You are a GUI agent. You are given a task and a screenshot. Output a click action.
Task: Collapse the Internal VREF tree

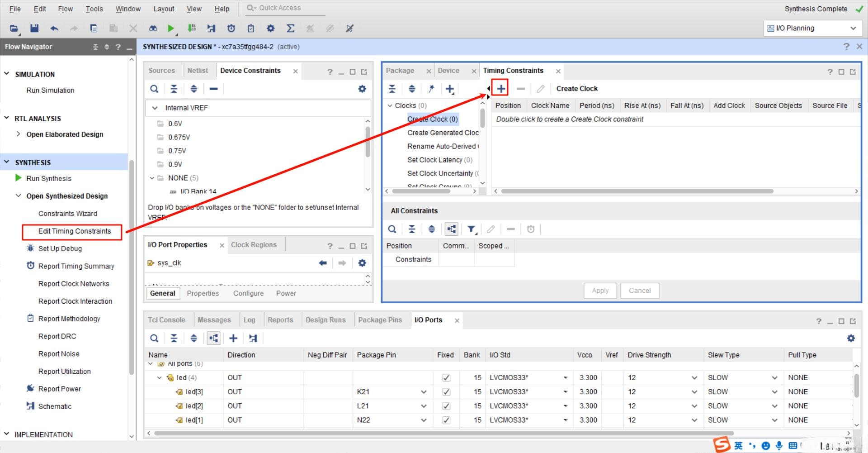click(x=155, y=108)
